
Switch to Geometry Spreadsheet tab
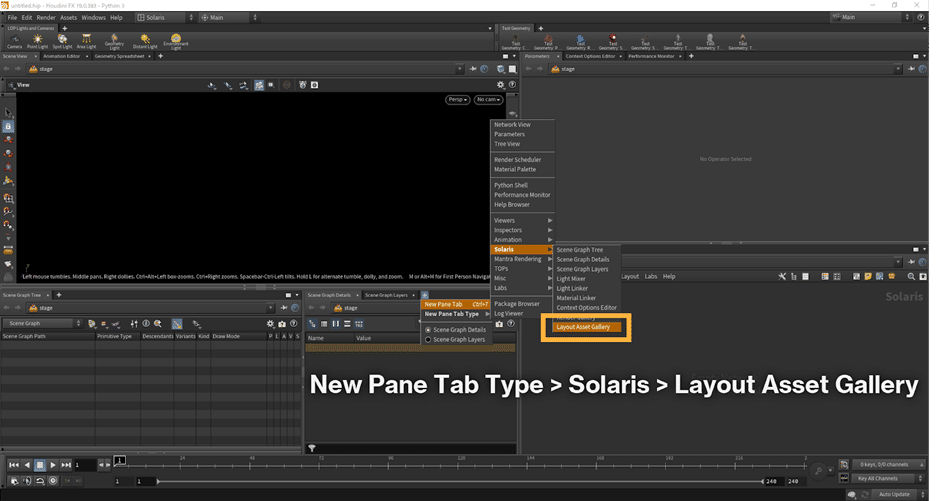pos(119,56)
